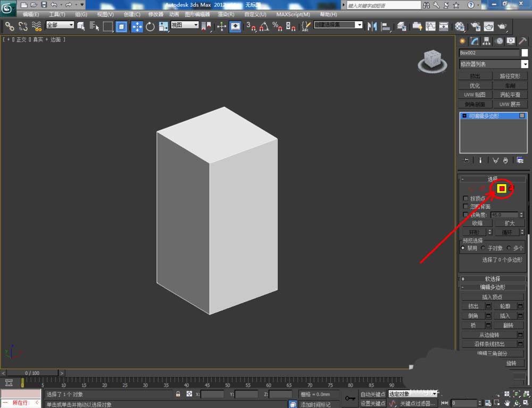Screen dimensions: 532x408
Task: Select the 子对象 radio button
Action: (x=483, y=248)
